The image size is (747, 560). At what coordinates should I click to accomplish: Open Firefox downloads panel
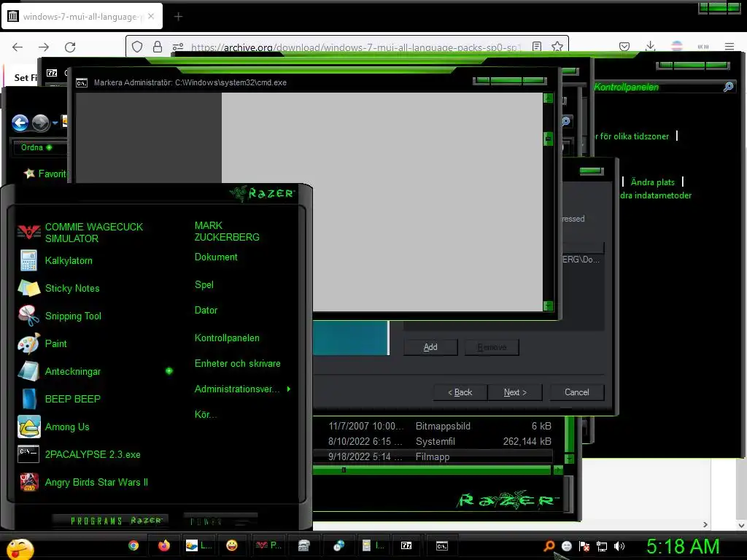click(650, 46)
